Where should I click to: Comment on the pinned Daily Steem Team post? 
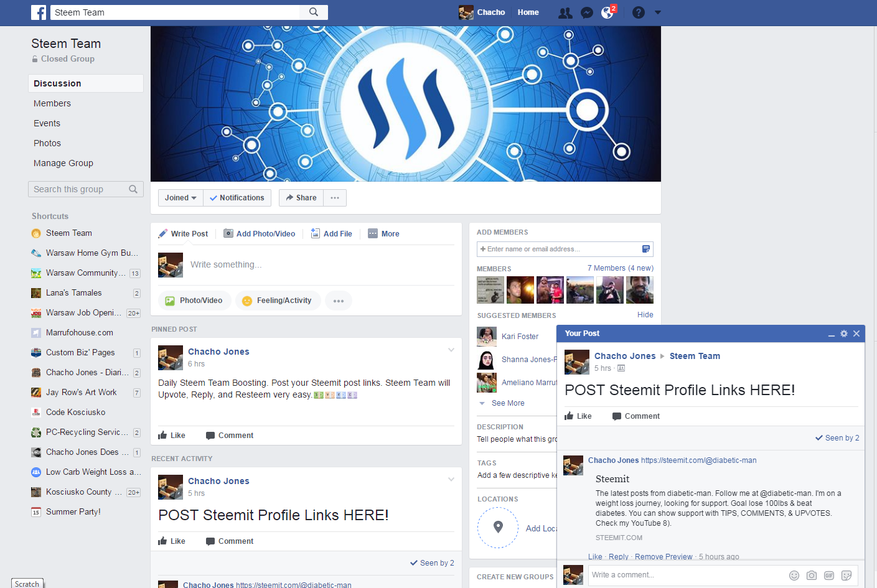pyautogui.click(x=230, y=436)
